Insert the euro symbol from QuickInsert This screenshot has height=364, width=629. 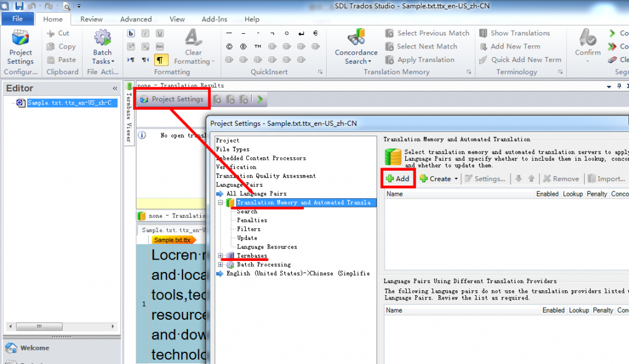point(315,33)
